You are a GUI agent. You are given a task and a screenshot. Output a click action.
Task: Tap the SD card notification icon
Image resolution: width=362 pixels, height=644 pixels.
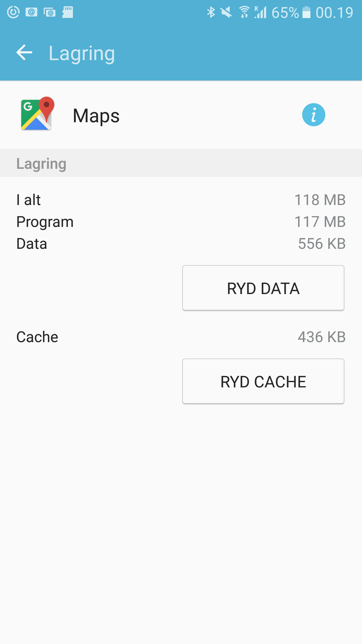click(x=68, y=12)
